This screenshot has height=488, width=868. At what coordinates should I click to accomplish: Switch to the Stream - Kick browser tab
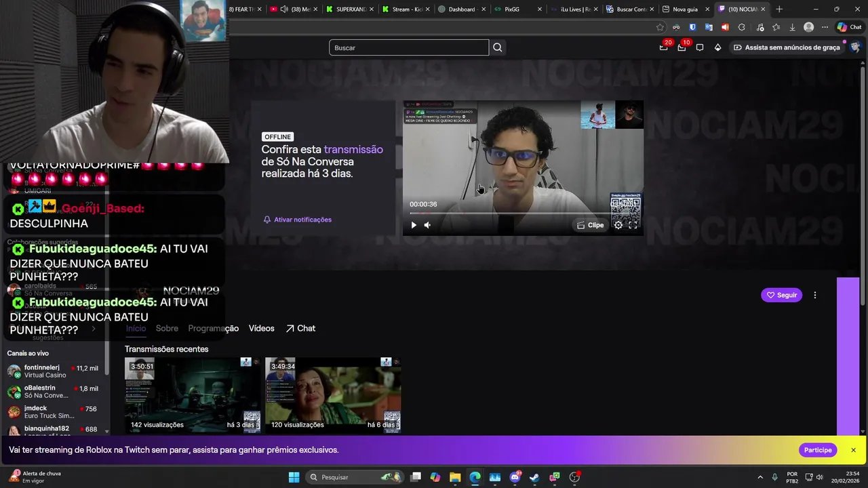tap(406, 9)
